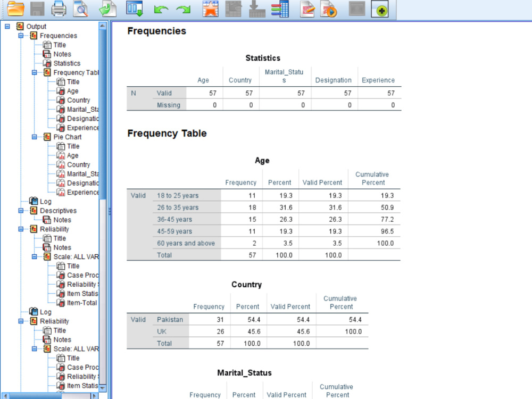Screen dimensions: 532x399
Task: Select Title under Pie Chart
Action: [73, 146]
